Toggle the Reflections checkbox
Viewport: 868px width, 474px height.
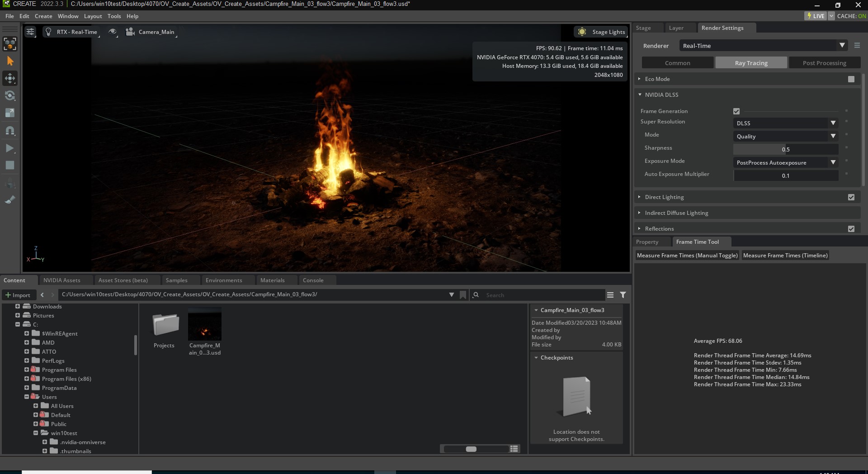click(x=851, y=229)
